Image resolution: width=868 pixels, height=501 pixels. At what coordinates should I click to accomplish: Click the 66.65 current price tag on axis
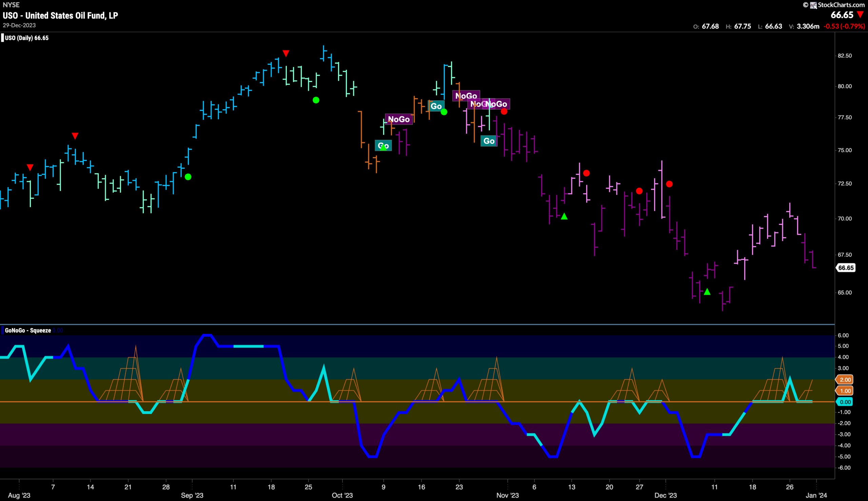pyautogui.click(x=846, y=268)
